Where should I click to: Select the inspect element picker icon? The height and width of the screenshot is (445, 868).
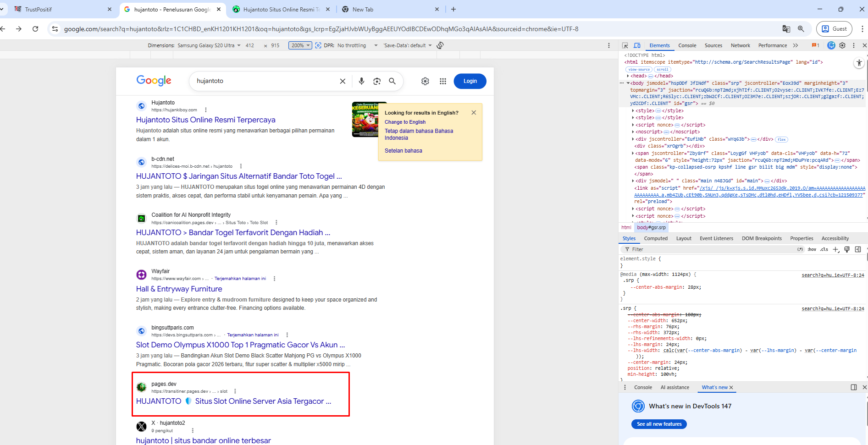[625, 45]
